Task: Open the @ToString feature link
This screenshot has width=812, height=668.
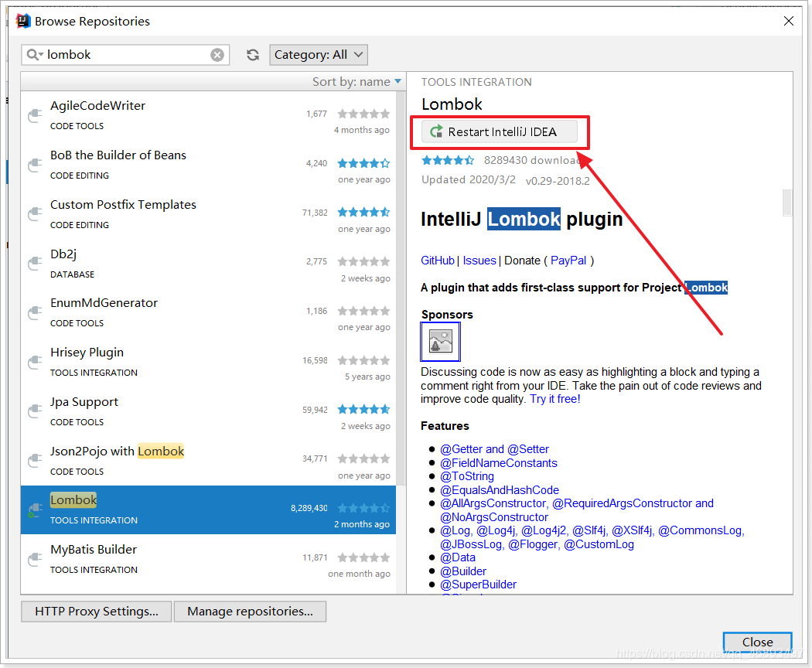Action: 467,476
